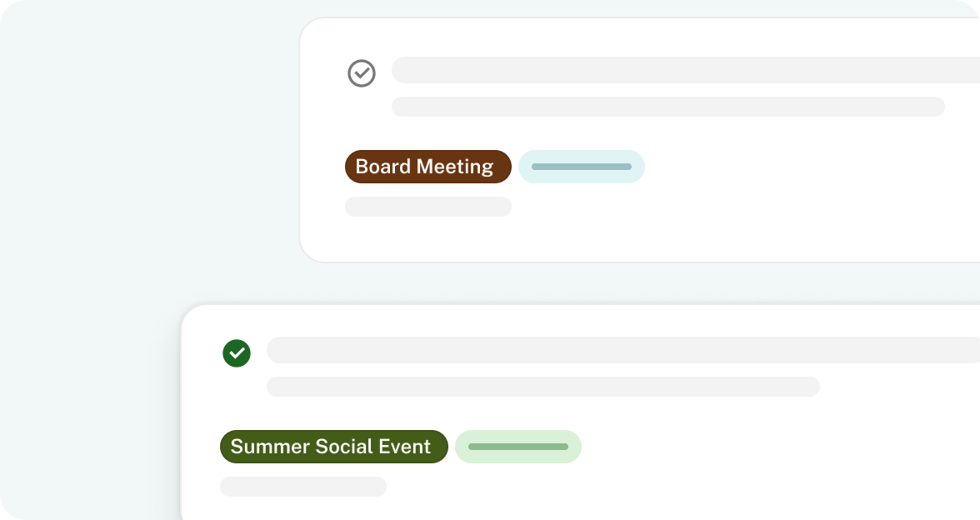Click the light green pill beside Summer Social Event
Viewport: 980px width, 520px height.
pos(518,447)
